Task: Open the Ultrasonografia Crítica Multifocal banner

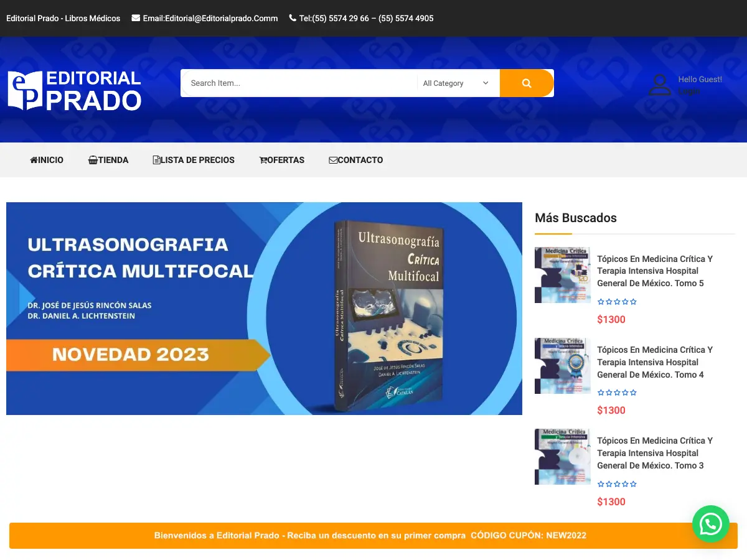Action: tap(264, 309)
